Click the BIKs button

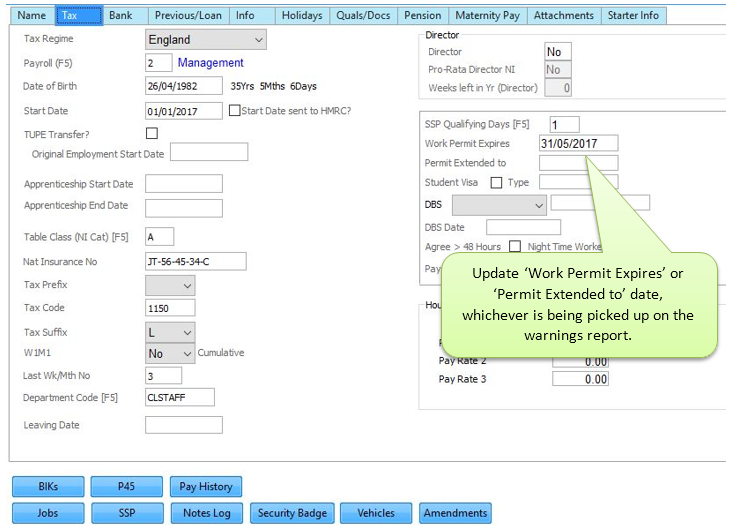47,487
